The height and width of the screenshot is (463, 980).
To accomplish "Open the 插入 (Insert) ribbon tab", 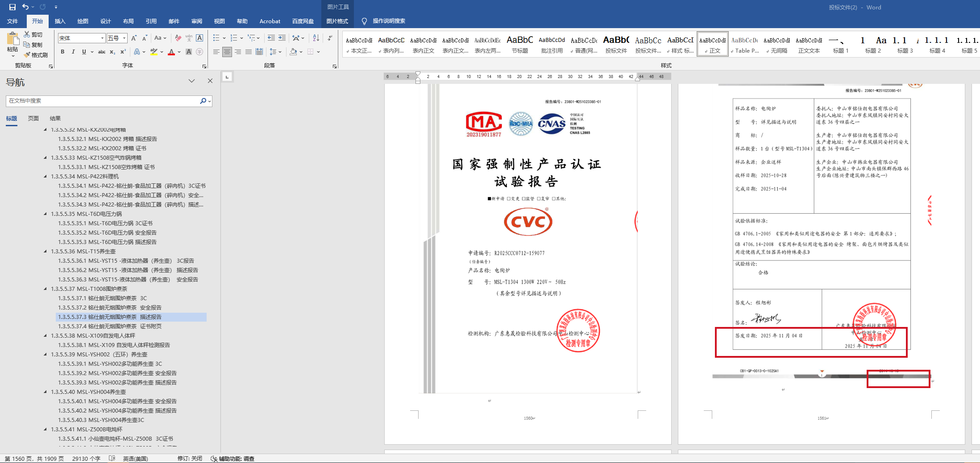I will coord(60,21).
